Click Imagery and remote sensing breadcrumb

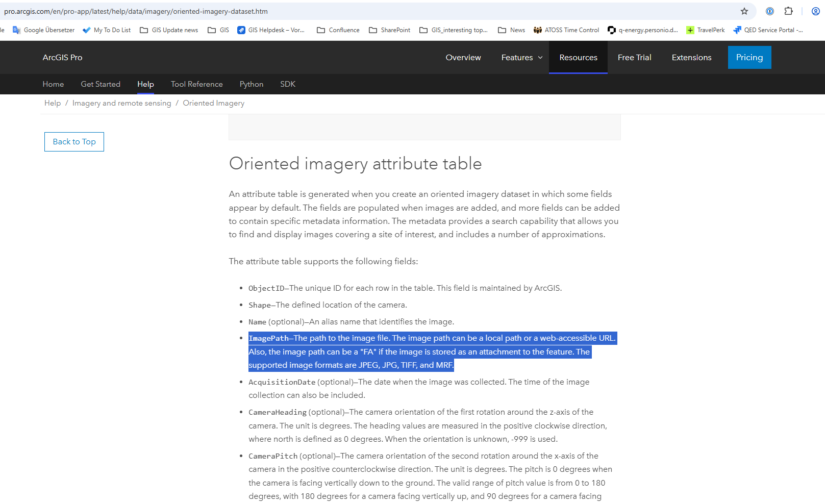point(122,103)
